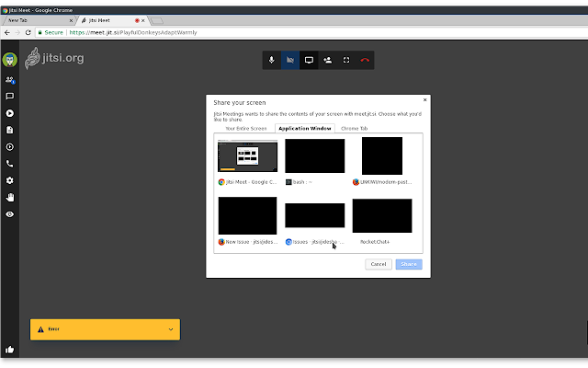
Task: Click the screen share monitor icon
Action: point(309,60)
